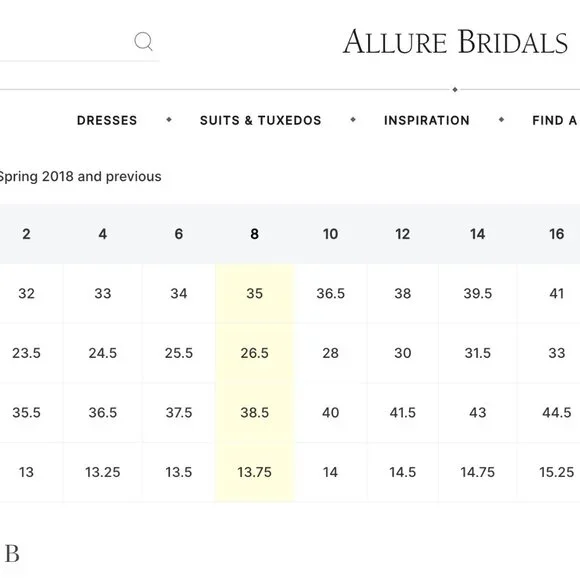Click the search magnifier icon

tap(143, 41)
